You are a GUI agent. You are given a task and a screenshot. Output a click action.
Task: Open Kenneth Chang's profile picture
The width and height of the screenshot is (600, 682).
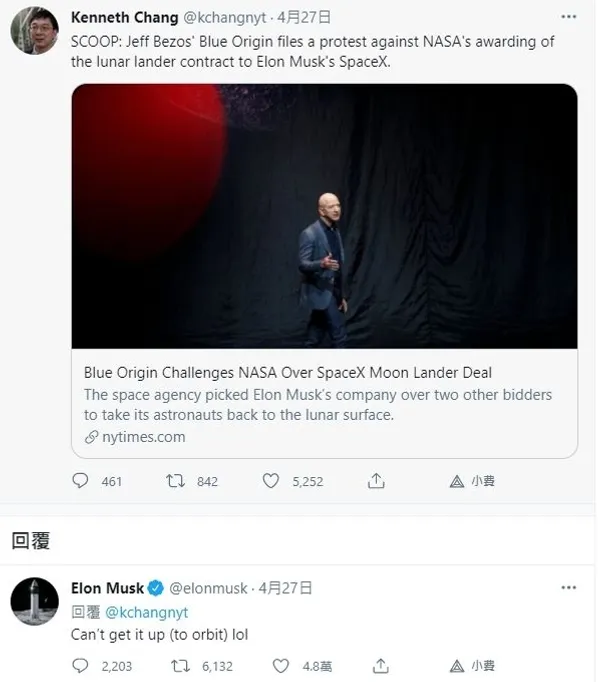point(34,30)
